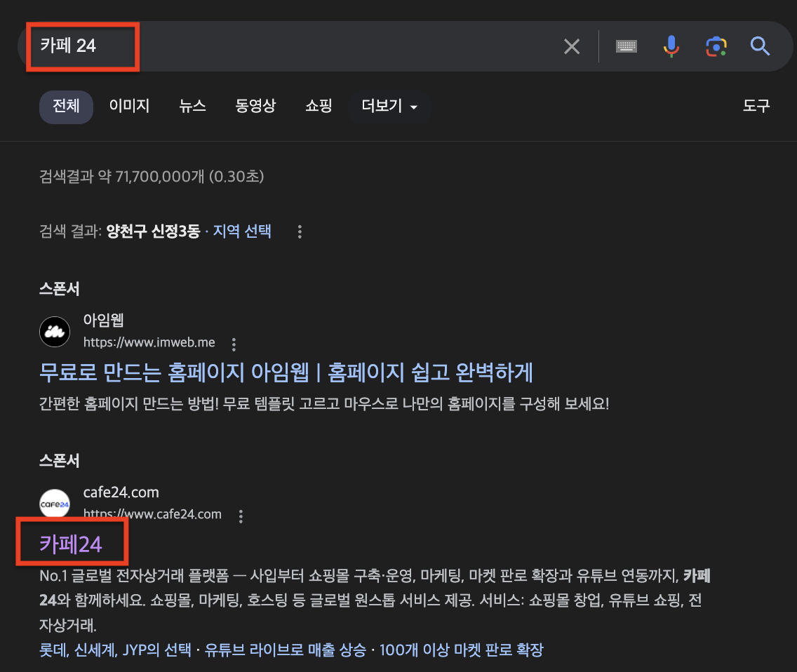
Task: Open the options dots next to cafe24.com URL
Action: point(241,516)
